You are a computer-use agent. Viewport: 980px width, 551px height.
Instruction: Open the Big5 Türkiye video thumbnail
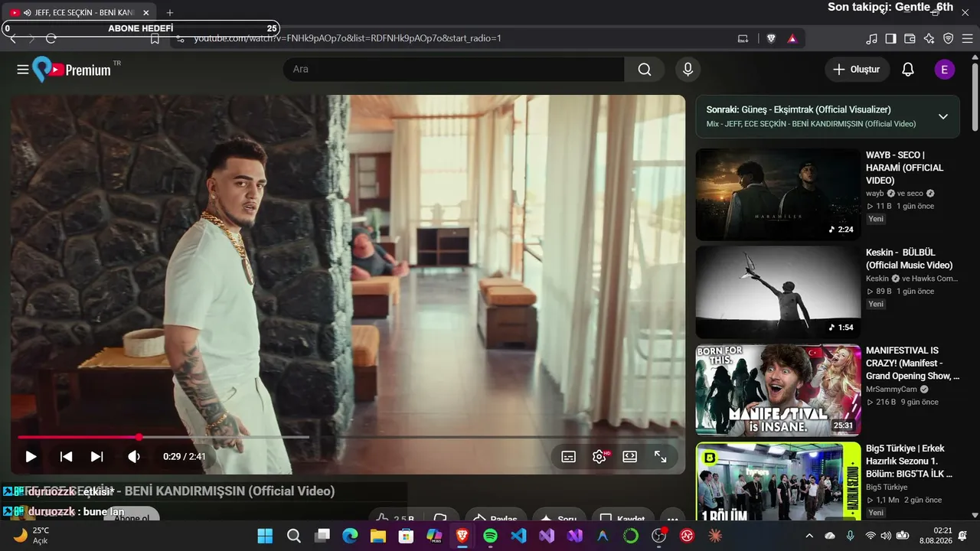(778, 481)
